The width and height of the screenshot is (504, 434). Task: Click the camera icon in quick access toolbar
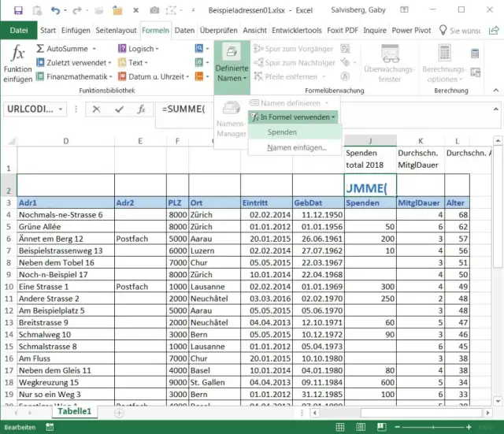coord(154,10)
